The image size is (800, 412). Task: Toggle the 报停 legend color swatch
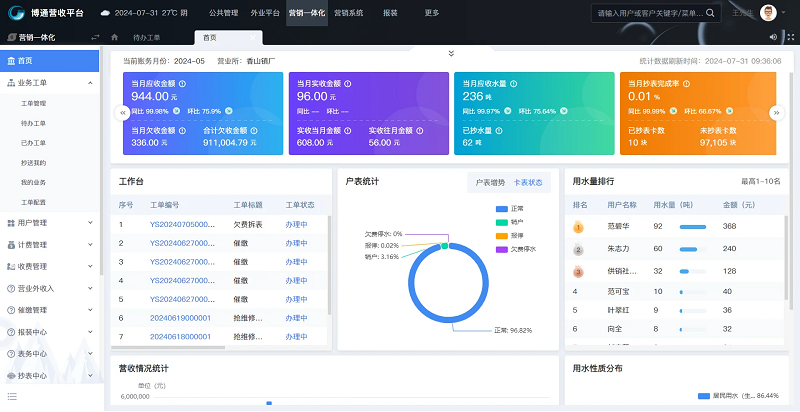(x=502, y=236)
